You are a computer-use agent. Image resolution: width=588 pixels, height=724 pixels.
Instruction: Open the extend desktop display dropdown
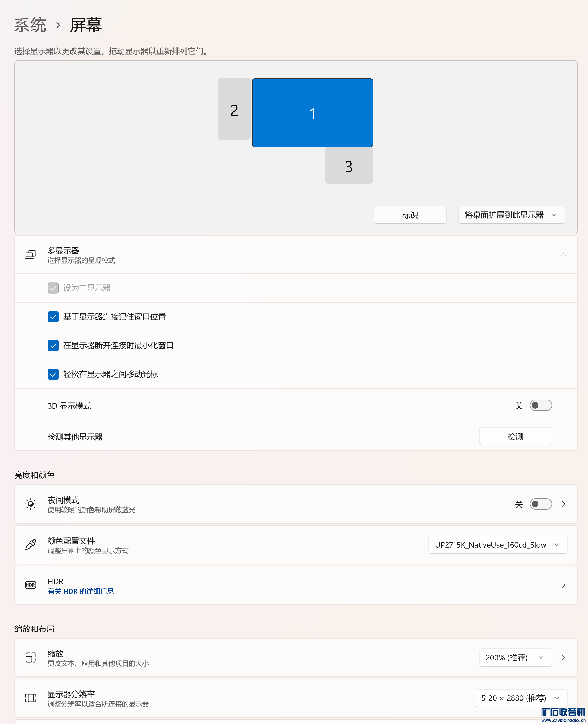tap(511, 215)
